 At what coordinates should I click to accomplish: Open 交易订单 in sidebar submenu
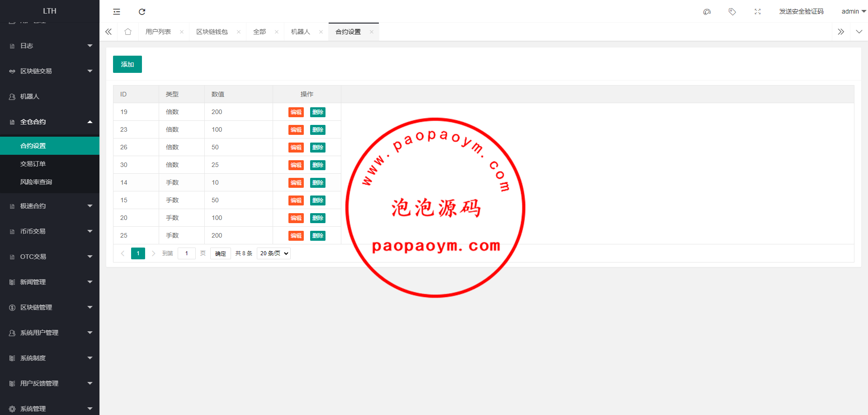click(50, 164)
